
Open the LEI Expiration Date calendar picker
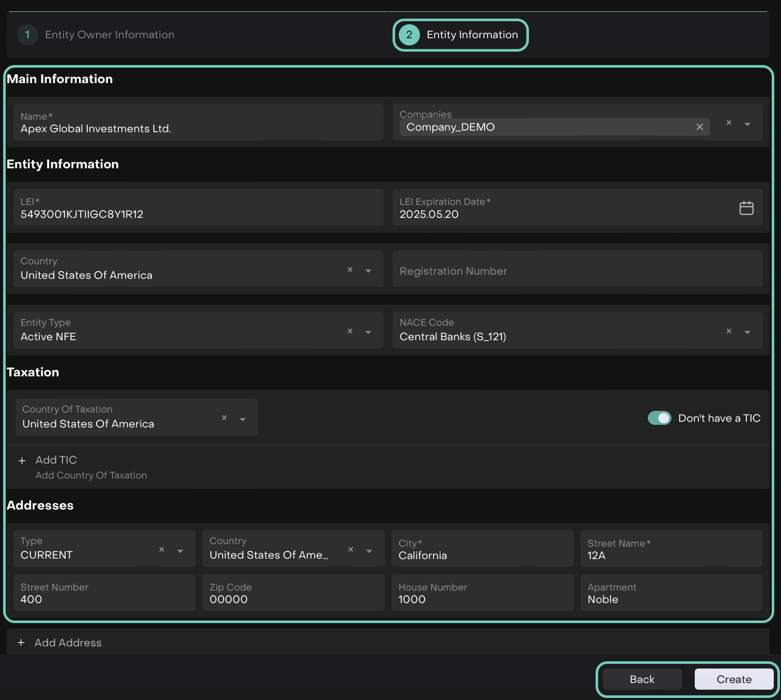coord(746,208)
